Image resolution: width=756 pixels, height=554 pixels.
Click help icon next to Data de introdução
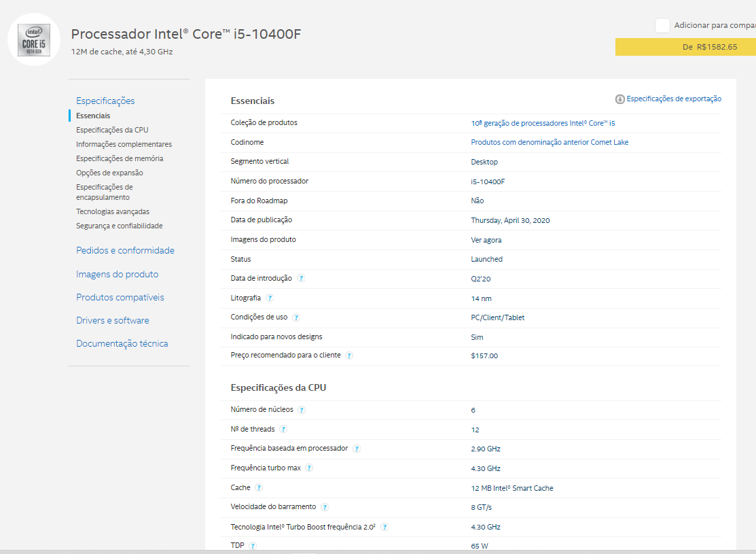[x=301, y=279]
